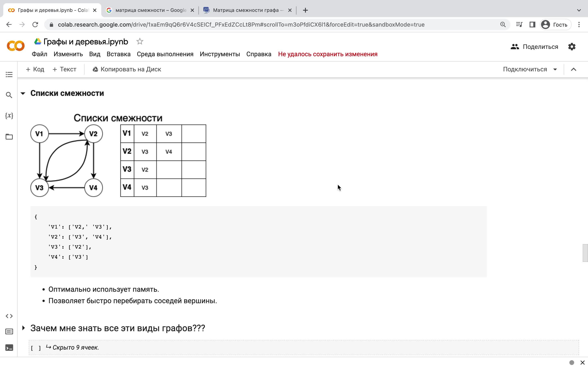Close the Матрица смежности графа tab
588x368 pixels.
coord(290,10)
